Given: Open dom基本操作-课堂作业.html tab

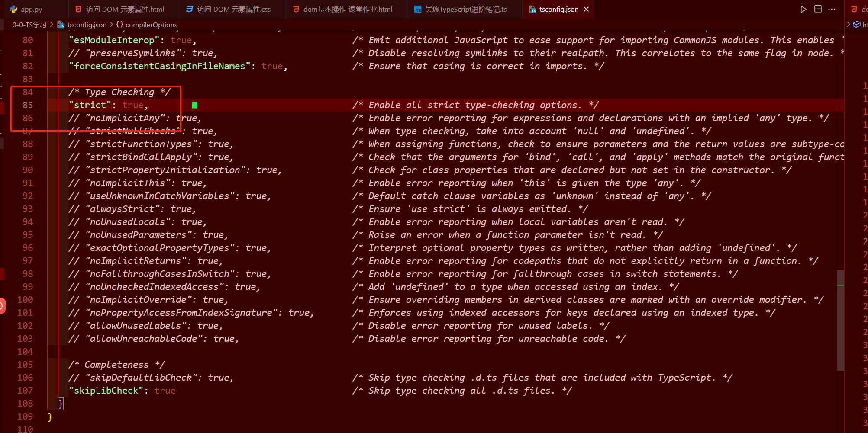Looking at the screenshot, I should (347, 9).
